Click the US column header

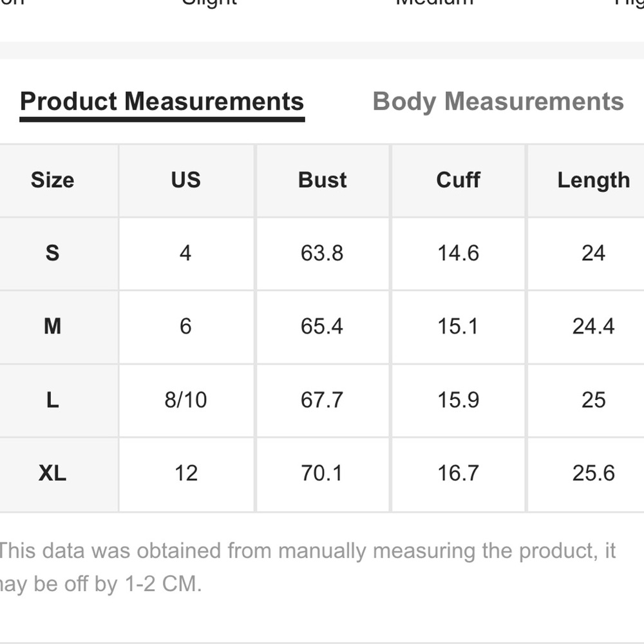coord(187,181)
